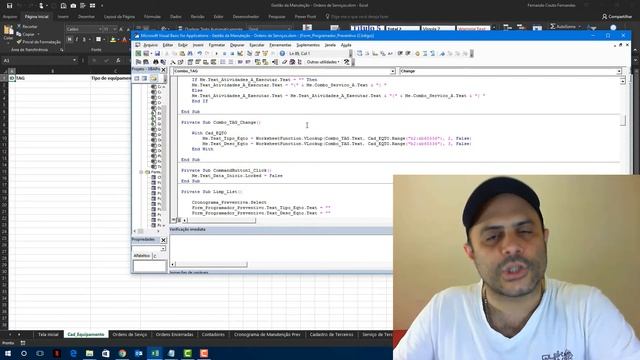Open the Desenvolvedor ribbon tab in Excel
Viewport: 640px width, 360px height.
coord(246,17)
